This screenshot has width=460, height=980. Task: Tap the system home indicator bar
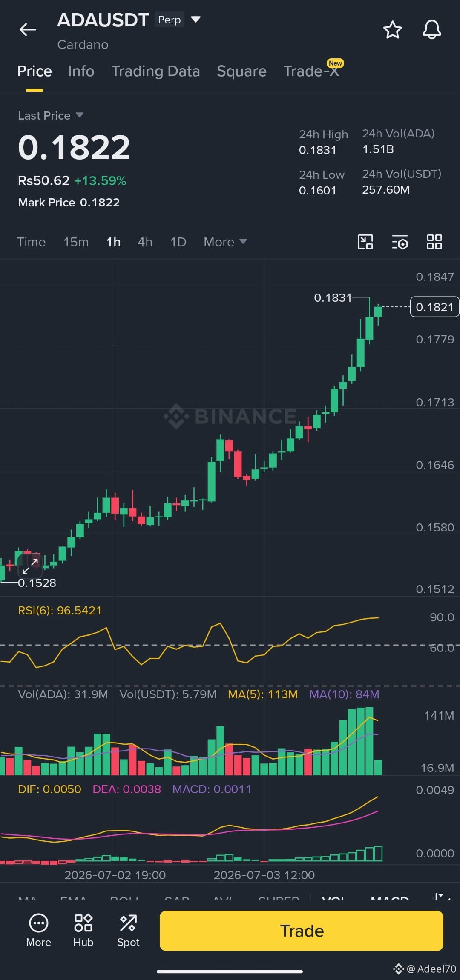tap(230, 971)
